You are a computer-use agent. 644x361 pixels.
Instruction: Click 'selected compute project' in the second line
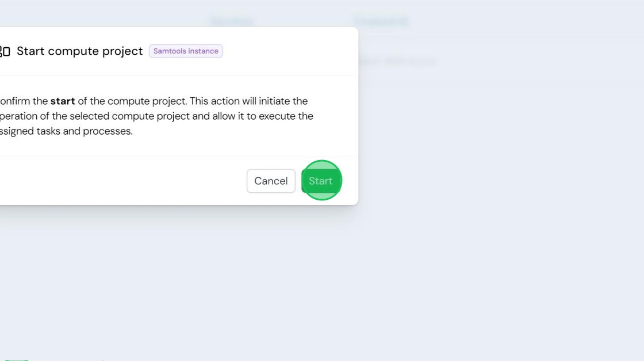tap(130, 116)
